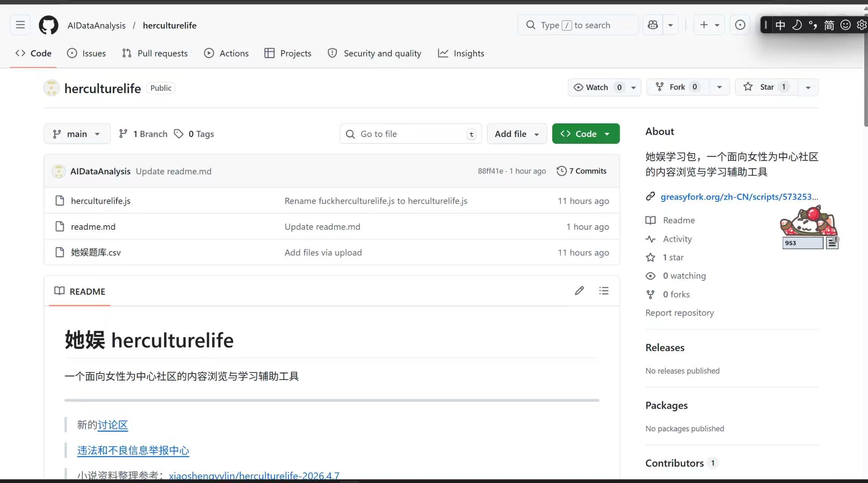Toggle IME Chinese/English mode button

click(x=780, y=25)
